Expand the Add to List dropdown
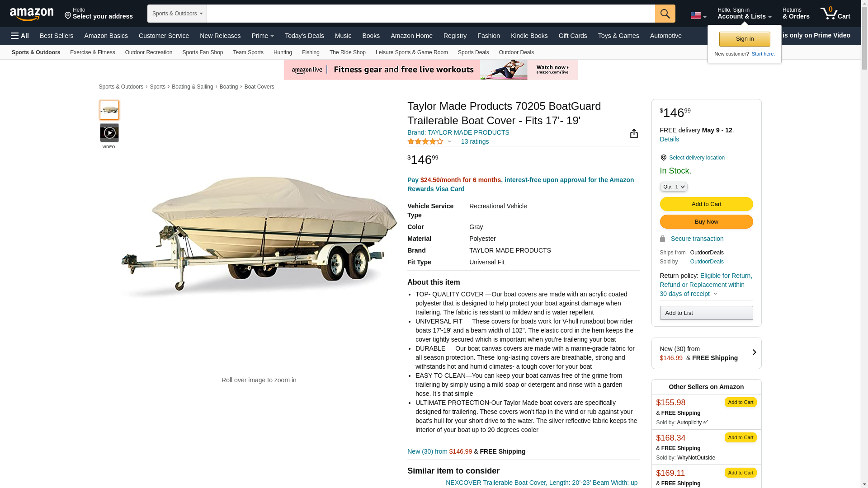868x488 pixels. 706,313
